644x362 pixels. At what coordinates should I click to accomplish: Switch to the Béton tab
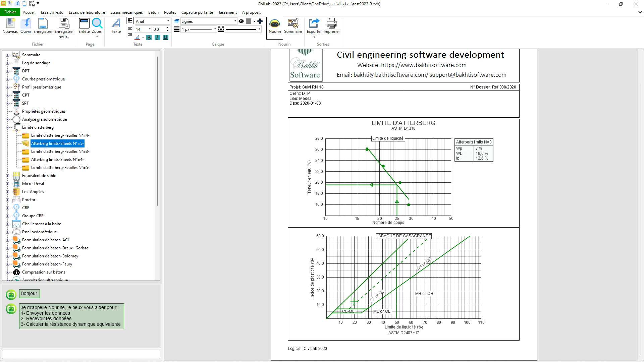pyautogui.click(x=153, y=12)
